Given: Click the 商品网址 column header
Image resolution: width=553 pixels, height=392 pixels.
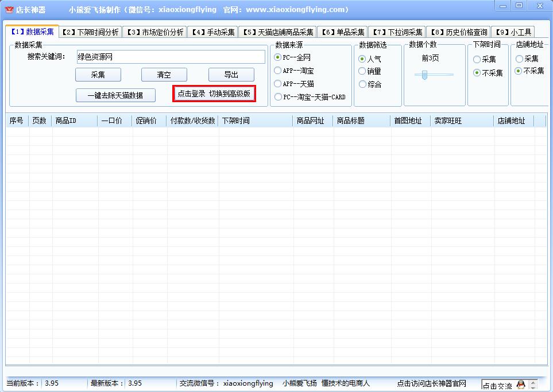Looking at the screenshot, I should click(x=313, y=121).
